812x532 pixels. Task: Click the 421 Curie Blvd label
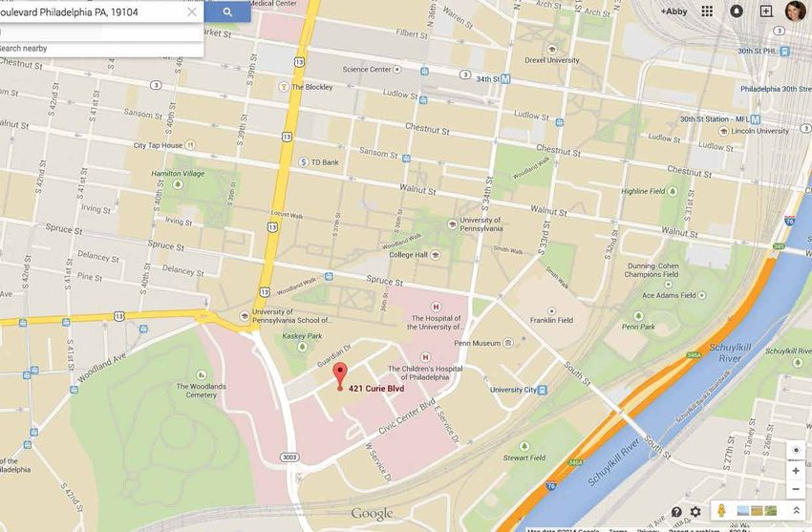[x=376, y=389]
